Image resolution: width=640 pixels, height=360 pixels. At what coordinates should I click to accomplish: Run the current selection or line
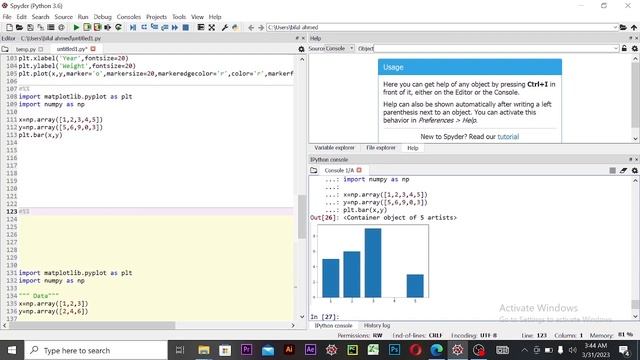coord(108,27)
